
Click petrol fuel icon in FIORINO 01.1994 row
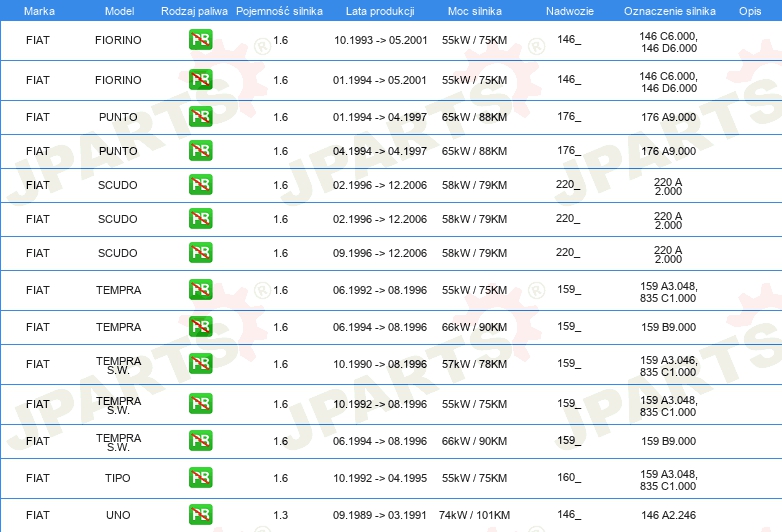tap(200, 79)
